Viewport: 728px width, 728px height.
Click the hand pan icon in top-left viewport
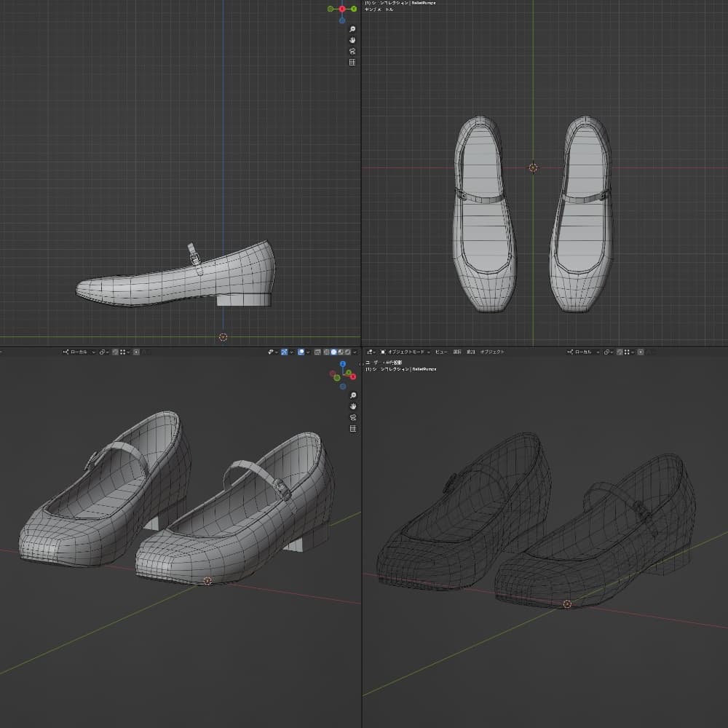pos(352,40)
